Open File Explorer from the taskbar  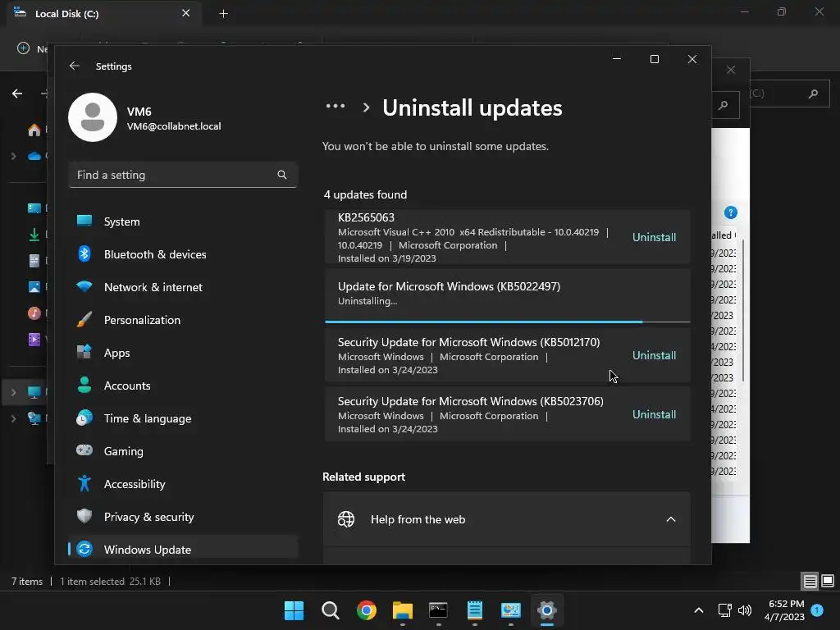402,610
